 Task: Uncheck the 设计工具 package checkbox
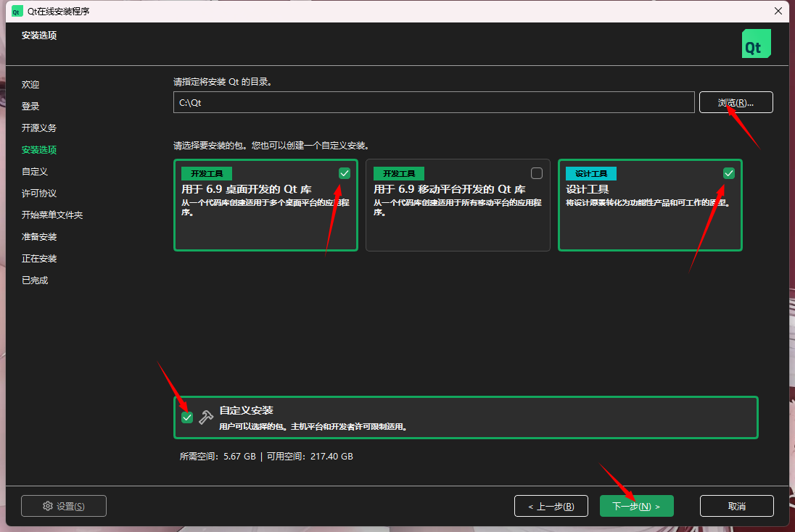pos(728,173)
